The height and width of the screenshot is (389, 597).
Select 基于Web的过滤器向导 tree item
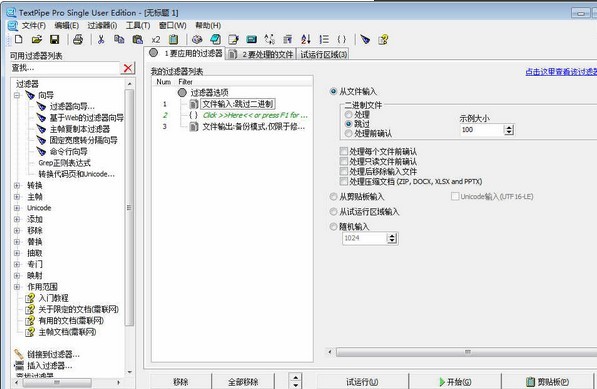pos(86,118)
